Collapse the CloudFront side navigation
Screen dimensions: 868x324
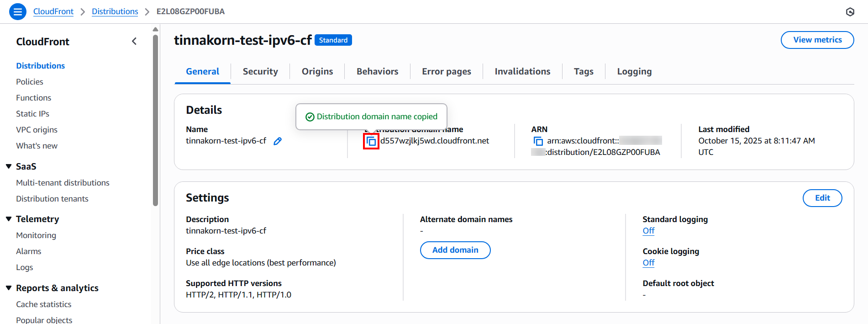[x=134, y=42]
